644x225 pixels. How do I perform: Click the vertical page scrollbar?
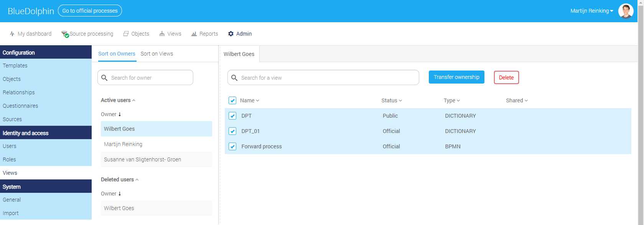click(x=641, y=112)
